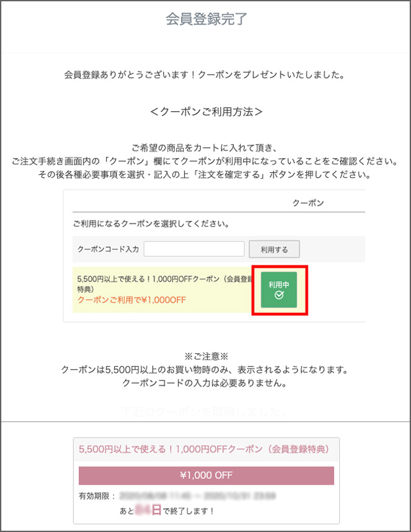
Task: Click the 会員登録ありがとうございます message
Action: [x=204, y=75]
